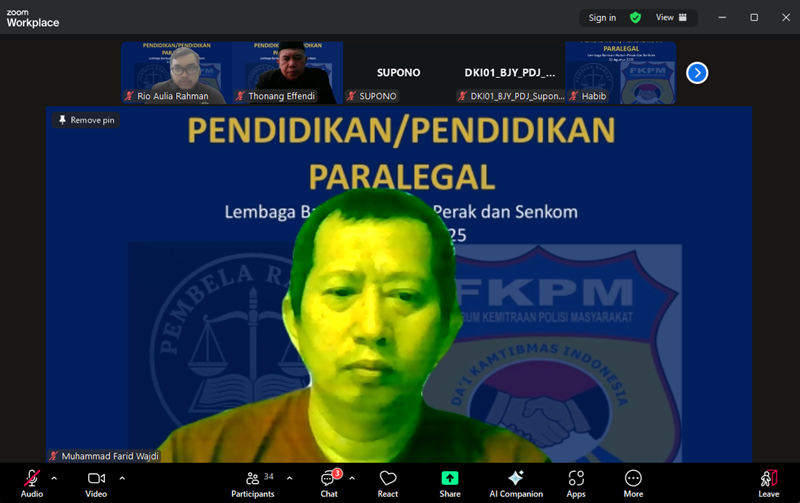Click muted mic icon on Thonang Effendi label

240,96
